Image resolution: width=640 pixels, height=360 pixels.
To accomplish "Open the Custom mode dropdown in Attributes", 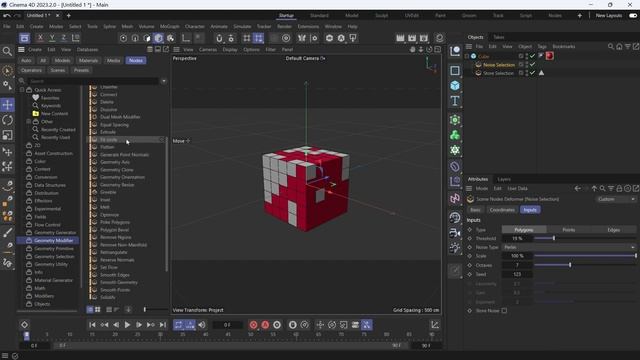I will coord(616,199).
